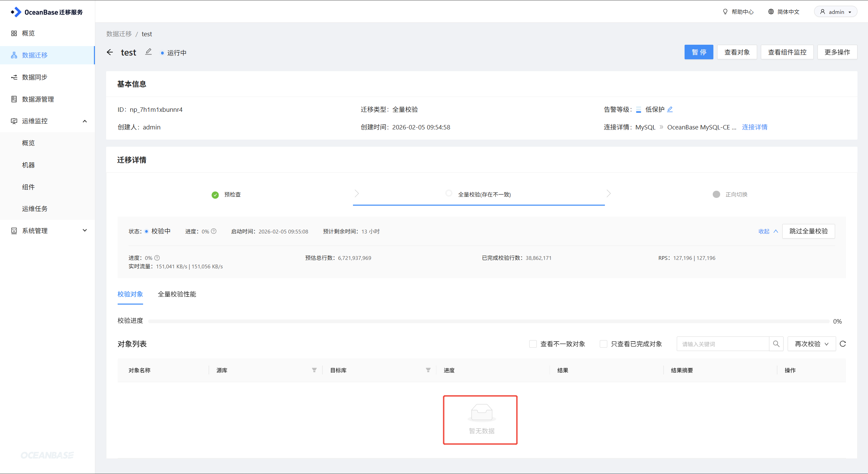Click the search magnifier icon in object list

[x=776, y=344]
